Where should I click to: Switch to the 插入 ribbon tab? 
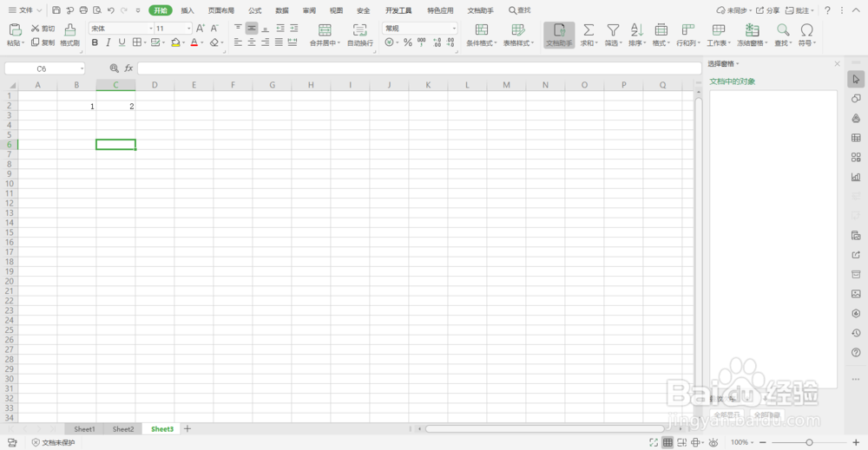point(187,10)
